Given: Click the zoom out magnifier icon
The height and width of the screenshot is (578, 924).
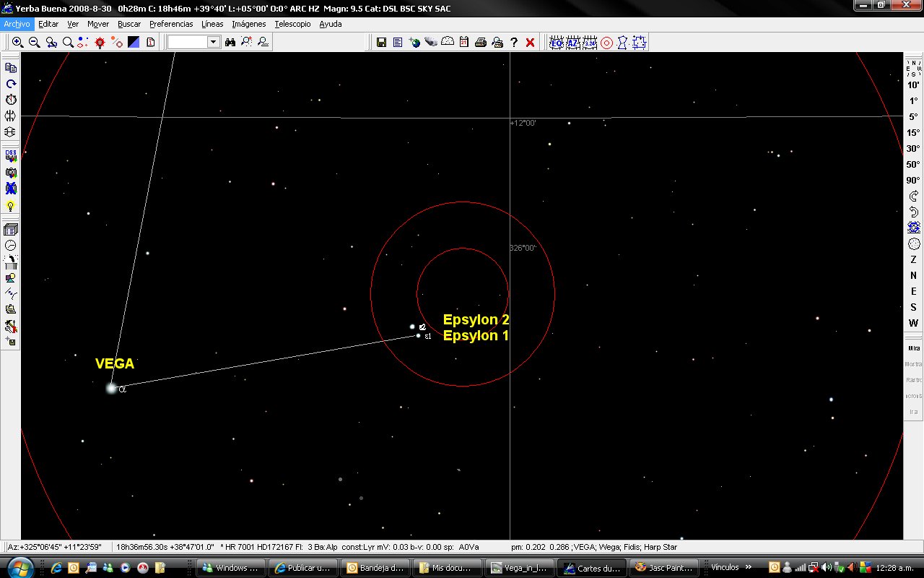Looking at the screenshot, I should 34,43.
